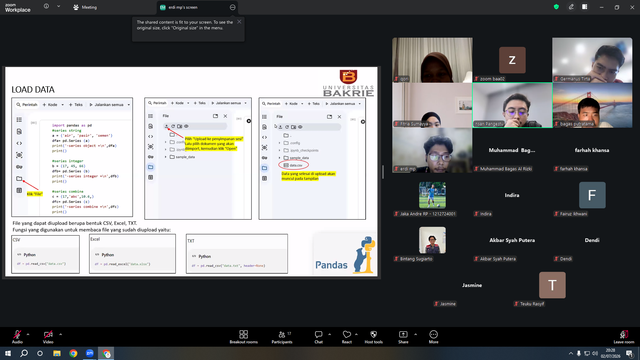This screenshot has height=360, width=640.
Task: Select edi mp's video tile
Action: [x=432, y=150]
